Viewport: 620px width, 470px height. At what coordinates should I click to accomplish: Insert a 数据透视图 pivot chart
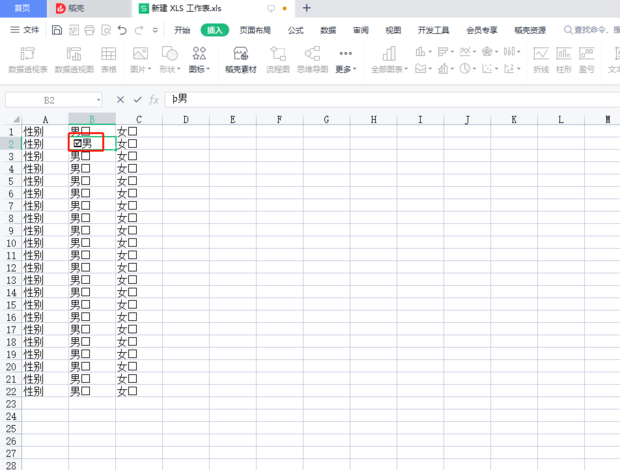pos(74,60)
